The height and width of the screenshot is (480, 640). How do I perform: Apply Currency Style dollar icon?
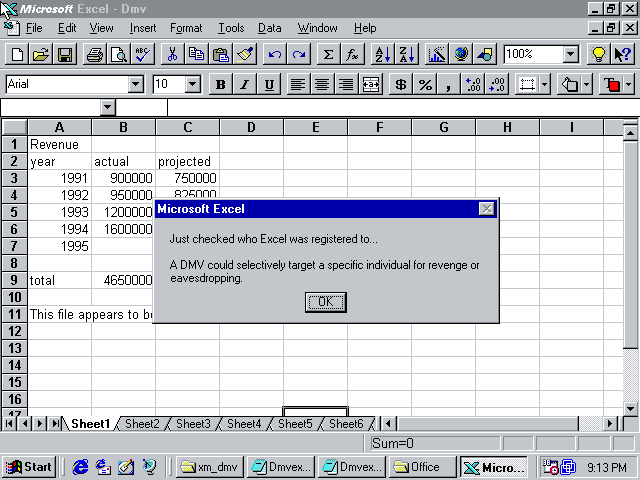coord(400,84)
